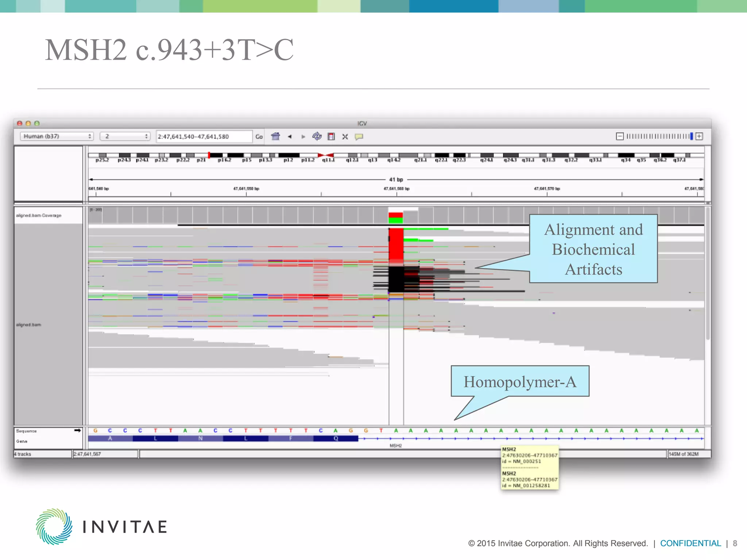Click define region of interest icon
Screen dimensions: 747x560
click(x=331, y=136)
